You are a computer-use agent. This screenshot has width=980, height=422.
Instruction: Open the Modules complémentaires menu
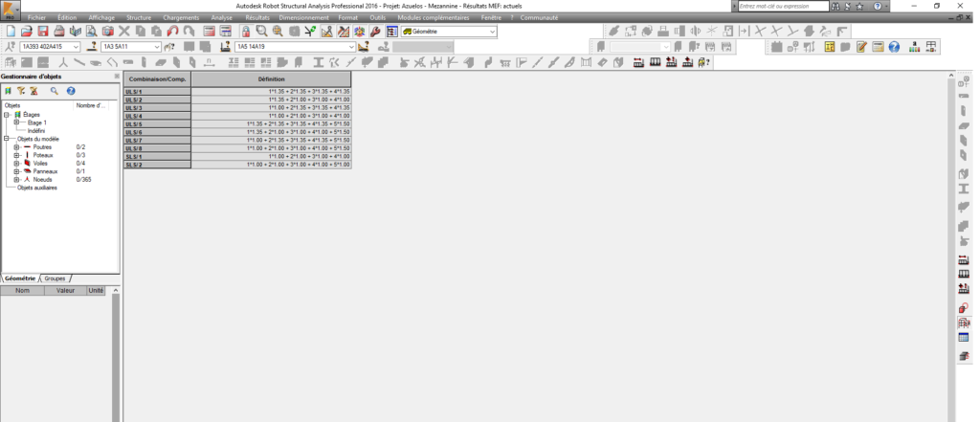click(434, 17)
